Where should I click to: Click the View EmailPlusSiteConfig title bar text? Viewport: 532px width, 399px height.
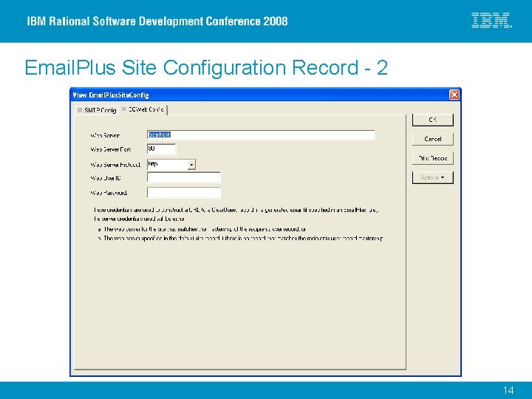click(x=111, y=95)
